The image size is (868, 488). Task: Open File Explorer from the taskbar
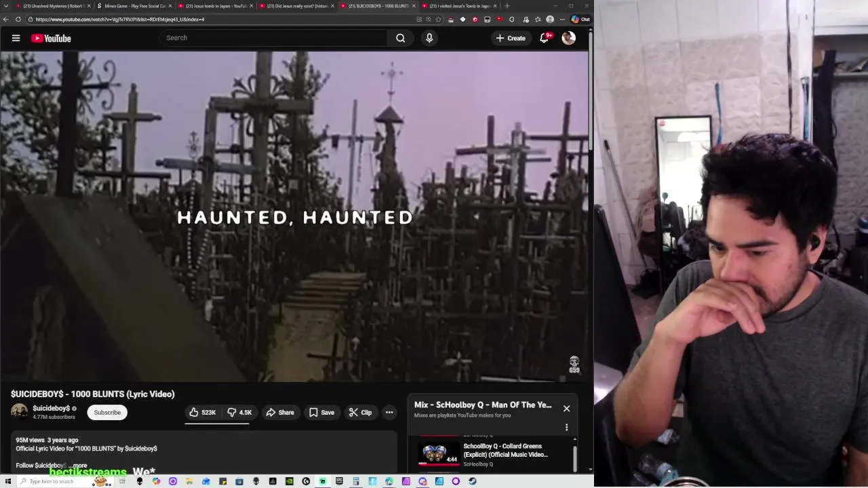(189, 481)
